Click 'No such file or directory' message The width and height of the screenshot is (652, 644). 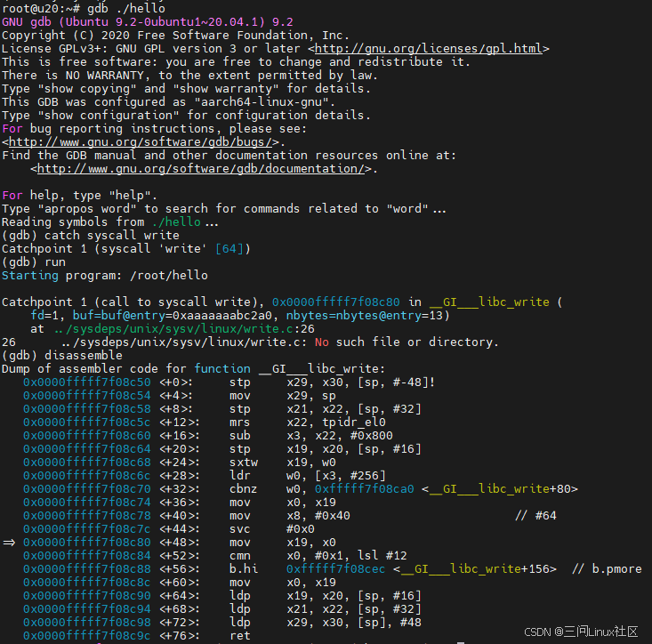[406, 342]
